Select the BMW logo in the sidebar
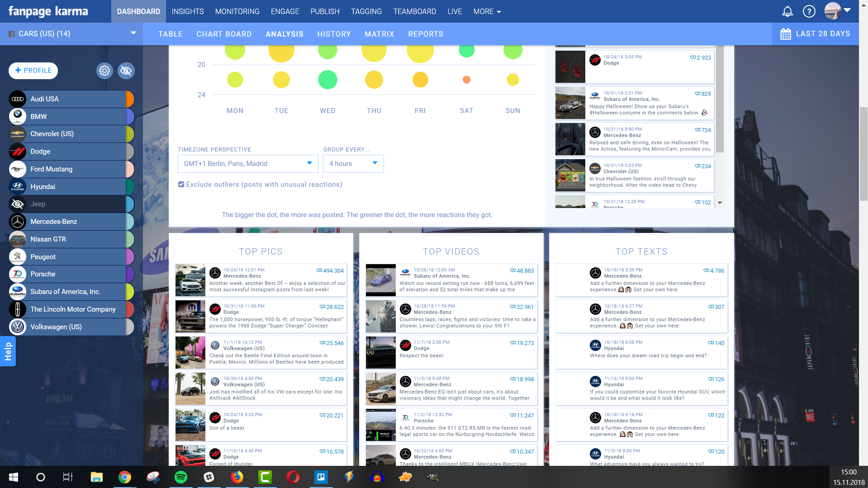Screen dimensions: 868x488 pos(17,116)
